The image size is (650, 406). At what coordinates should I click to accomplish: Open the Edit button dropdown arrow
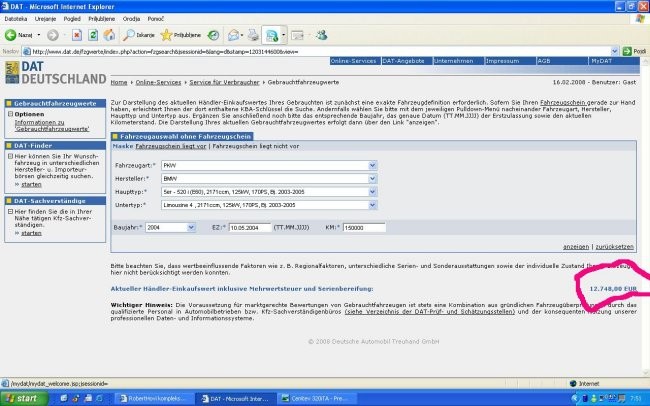point(284,36)
